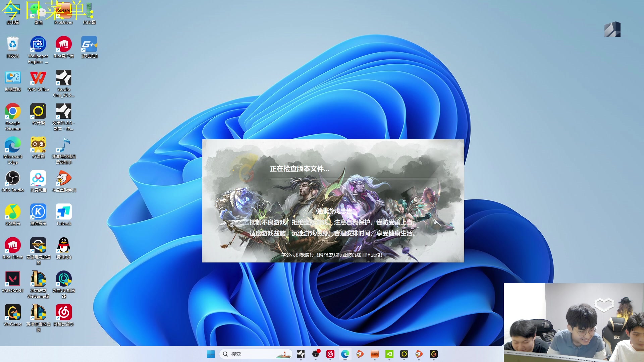This screenshot has width=644, height=362.
Task: Open 腾讯QQ penguin icon
Action: [63, 248]
